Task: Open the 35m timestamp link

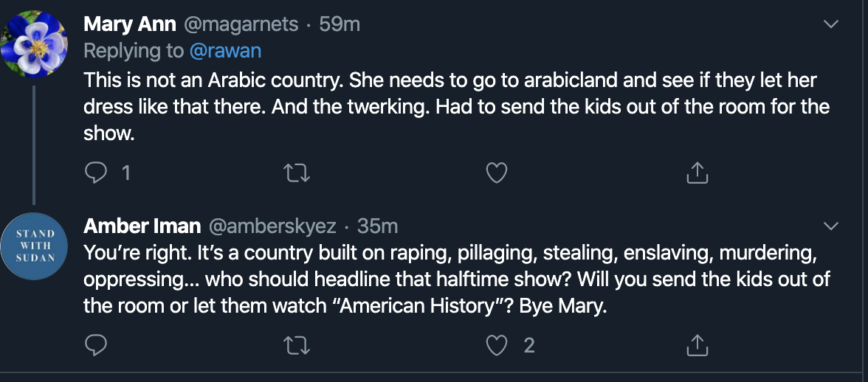Action: point(378,225)
